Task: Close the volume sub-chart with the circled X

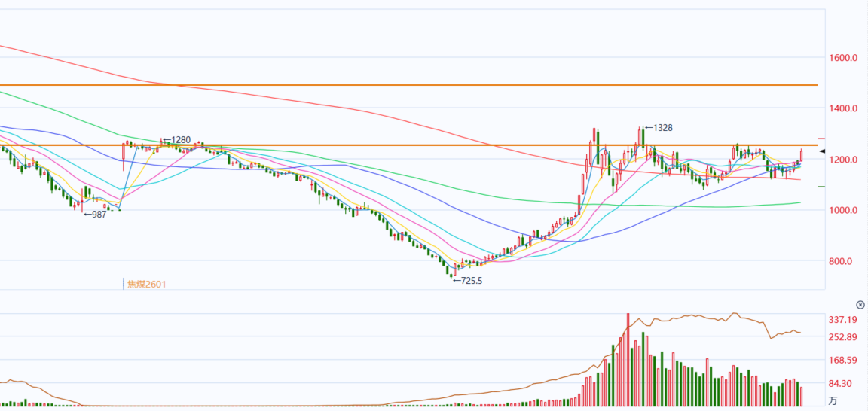Action: point(860,305)
